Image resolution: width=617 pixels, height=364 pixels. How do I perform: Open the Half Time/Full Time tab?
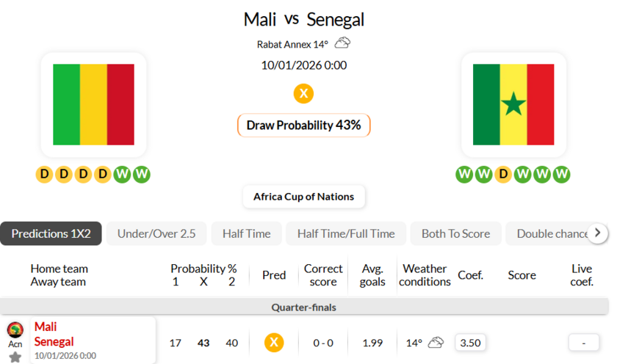click(x=346, y=233)
